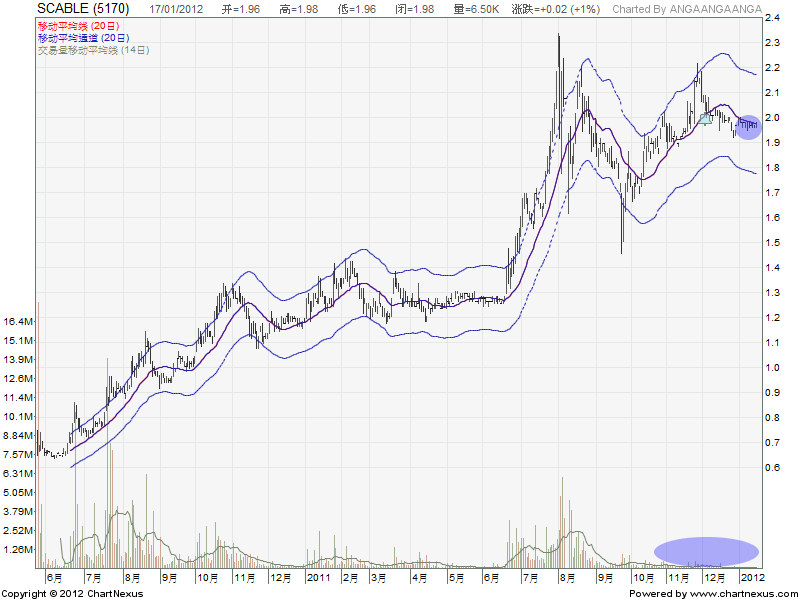
Task: Click the Copyright © 2012 ChartNexus text
Action: pos(72,594)
